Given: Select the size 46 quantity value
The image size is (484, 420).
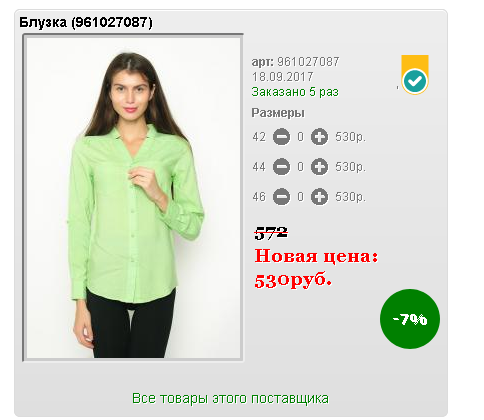Looking at the screenshot, I should [x=300, y=197].
